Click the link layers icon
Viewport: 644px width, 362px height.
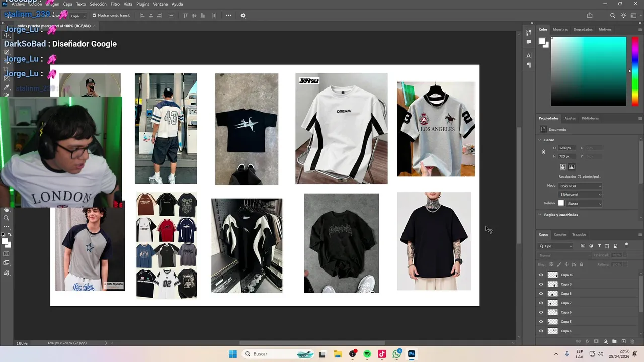pos(579,341)
